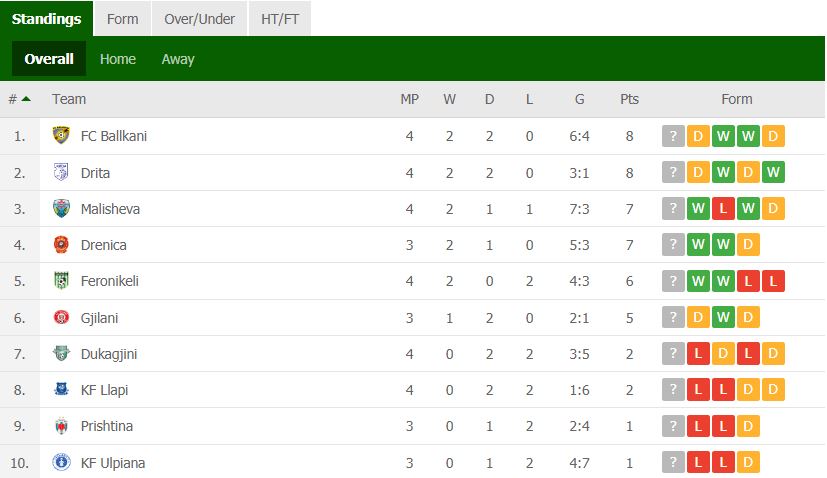Select the Home standings filter
The height and width of the screenshot is (478, 827).
pos(118,59)
